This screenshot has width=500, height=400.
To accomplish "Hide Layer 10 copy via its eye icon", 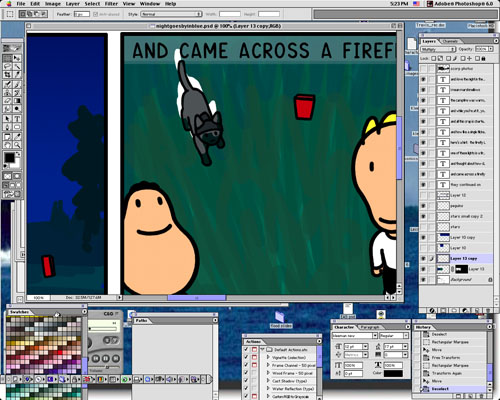I will tap(423, 237).
